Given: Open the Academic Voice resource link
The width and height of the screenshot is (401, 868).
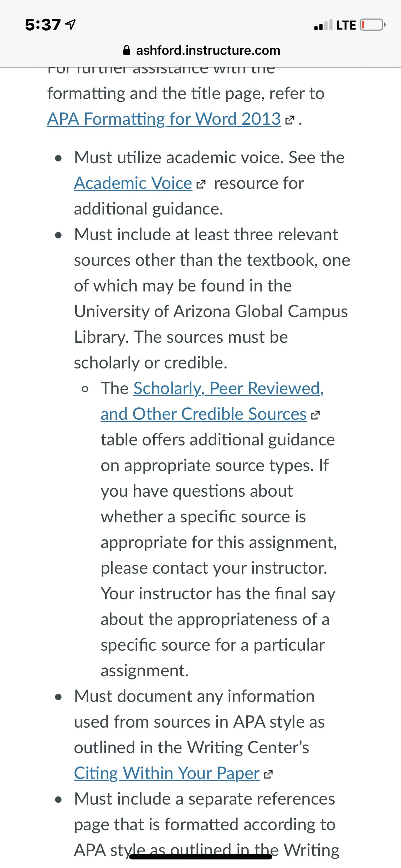Looking at the screenshot, I should pos(133,183).
